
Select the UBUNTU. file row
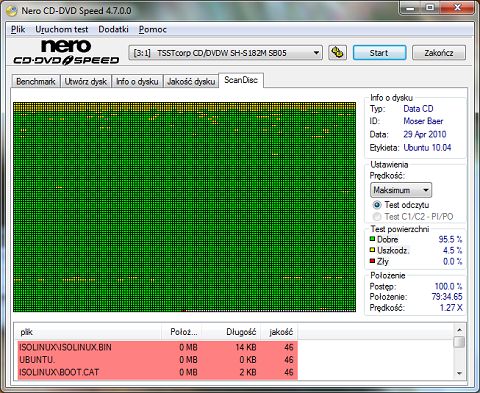tap(157, 360)
